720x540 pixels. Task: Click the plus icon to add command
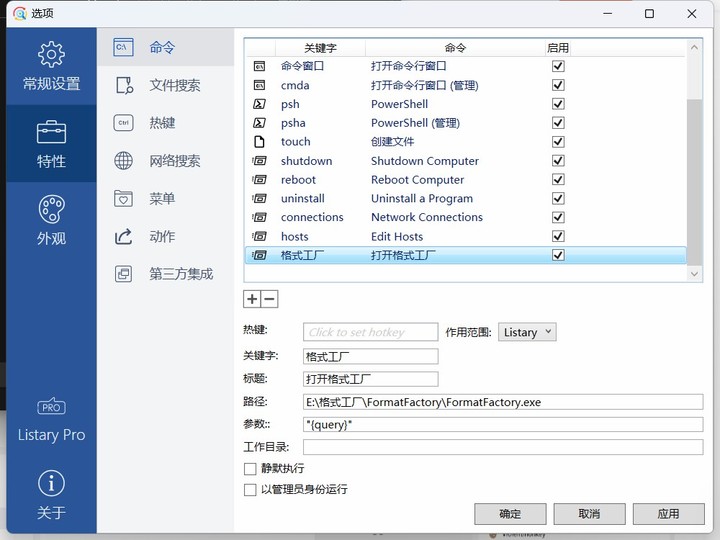point(252,299)
